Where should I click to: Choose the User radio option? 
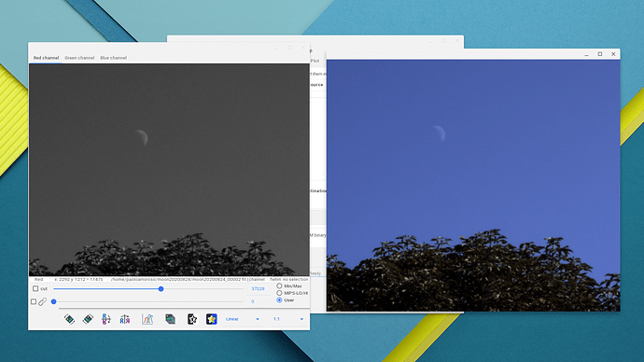coord(279,300)
